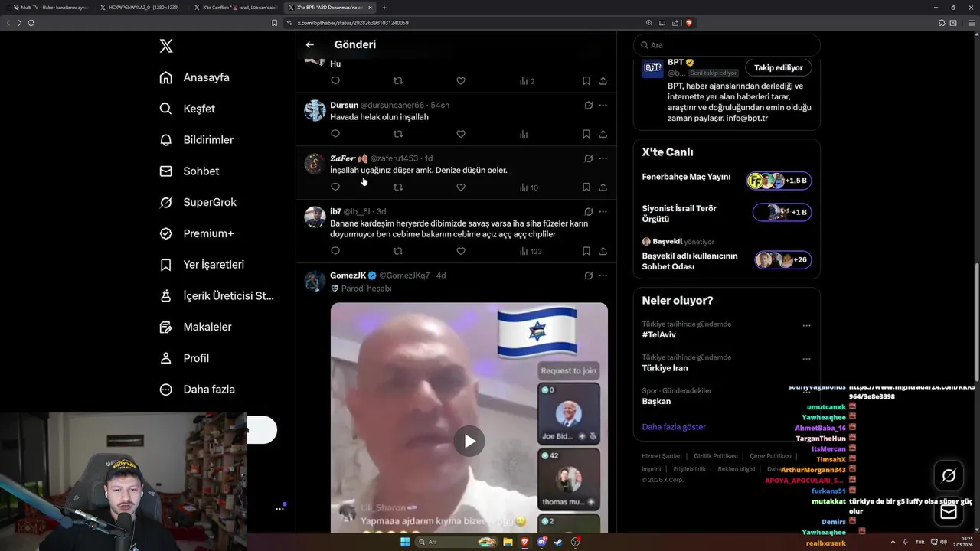Image resolution: width=980 pixels, height=551 pixels.
Task: Open Profil icon in sidebar
Action: click(165, 358)
